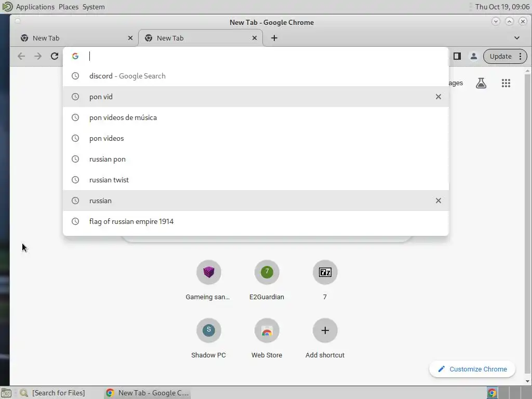The height and width of the screenshot is (399, 532).
Task: Select the 'pon vid' suggestion
Action: click(256, 97)
